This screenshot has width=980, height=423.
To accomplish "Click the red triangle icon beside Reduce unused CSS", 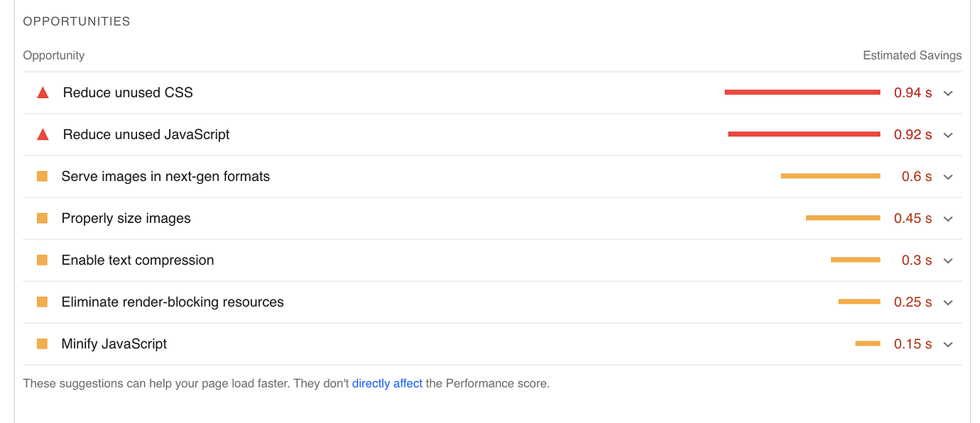I will (x=42, y=92).
